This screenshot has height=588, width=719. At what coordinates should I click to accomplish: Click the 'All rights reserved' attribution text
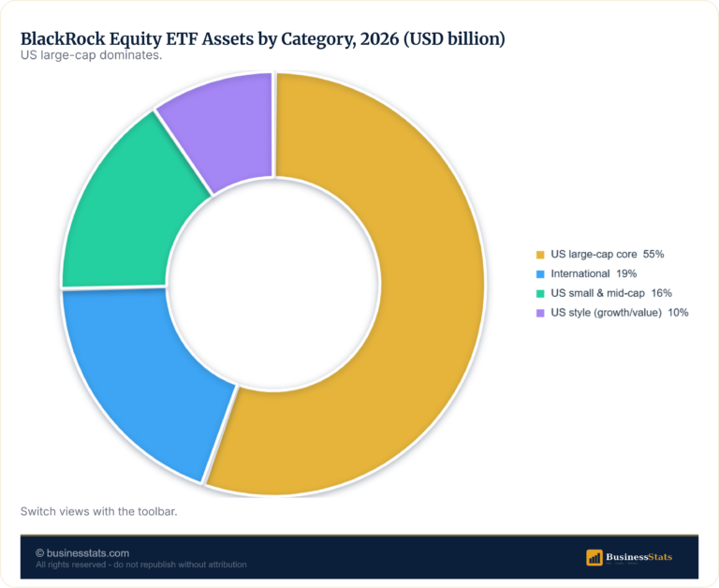(141, 565)
